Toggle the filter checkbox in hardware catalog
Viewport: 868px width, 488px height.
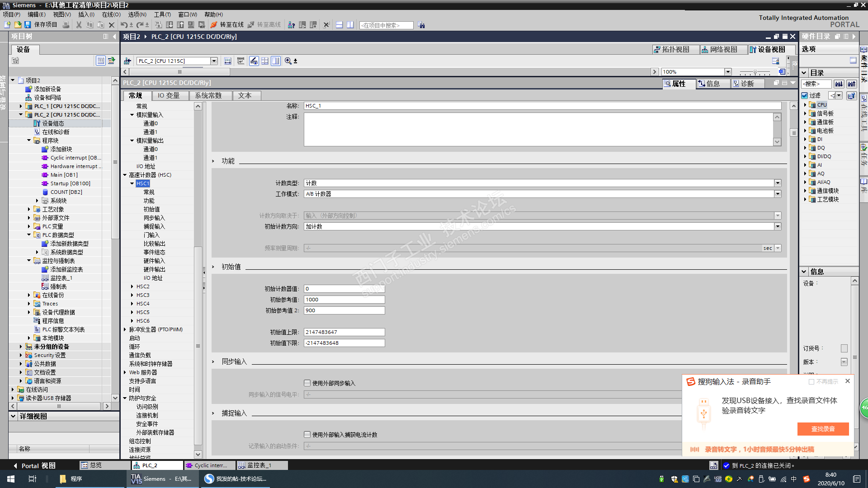[805, 95]
